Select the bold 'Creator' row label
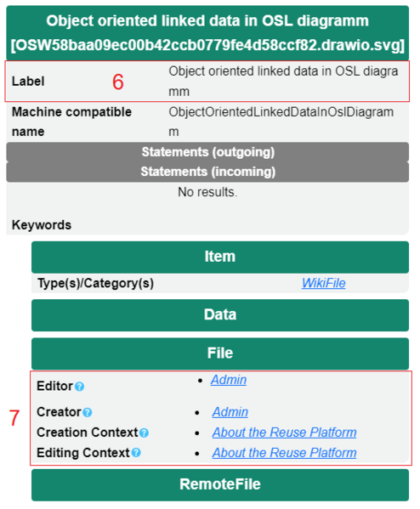Viewport: 420px width, 509px height. click(x=59, y=412)
